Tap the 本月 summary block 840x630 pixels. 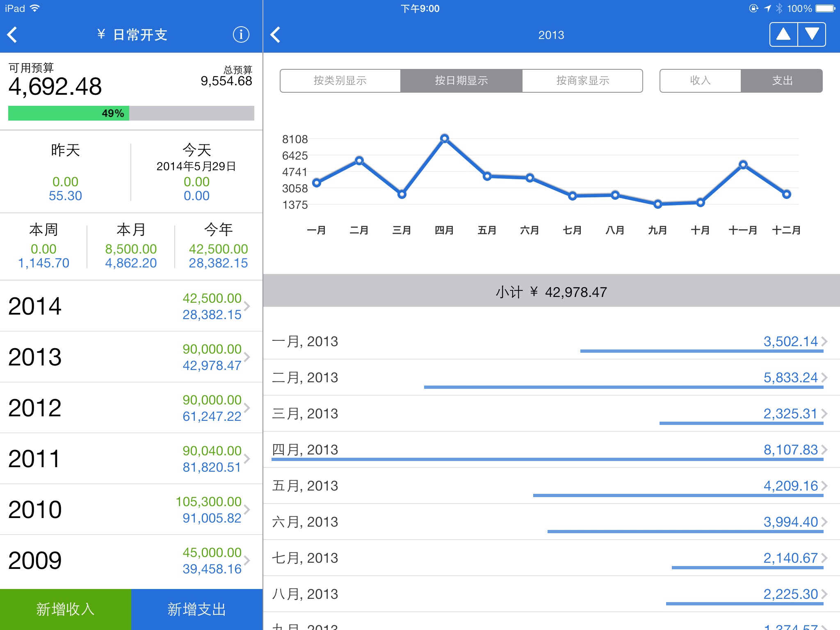click(131, 246)
